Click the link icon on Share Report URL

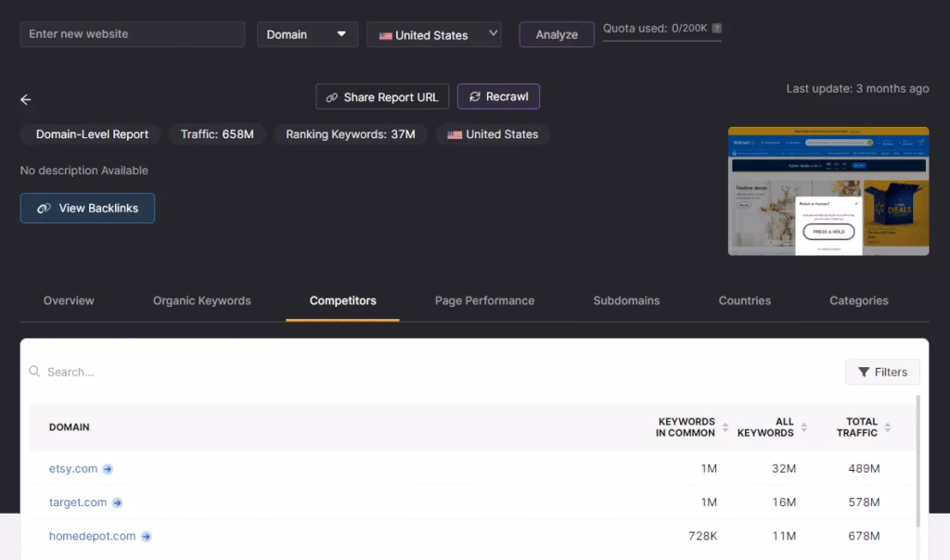331,96
